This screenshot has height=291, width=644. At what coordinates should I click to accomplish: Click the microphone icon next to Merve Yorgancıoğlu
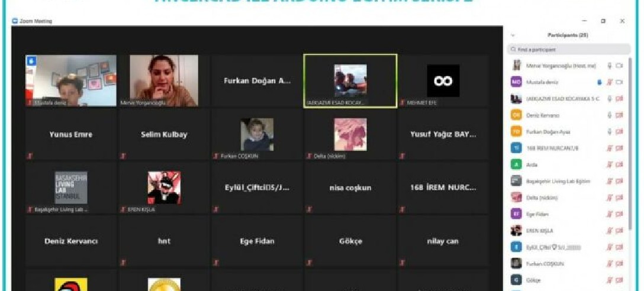point(609,66)
